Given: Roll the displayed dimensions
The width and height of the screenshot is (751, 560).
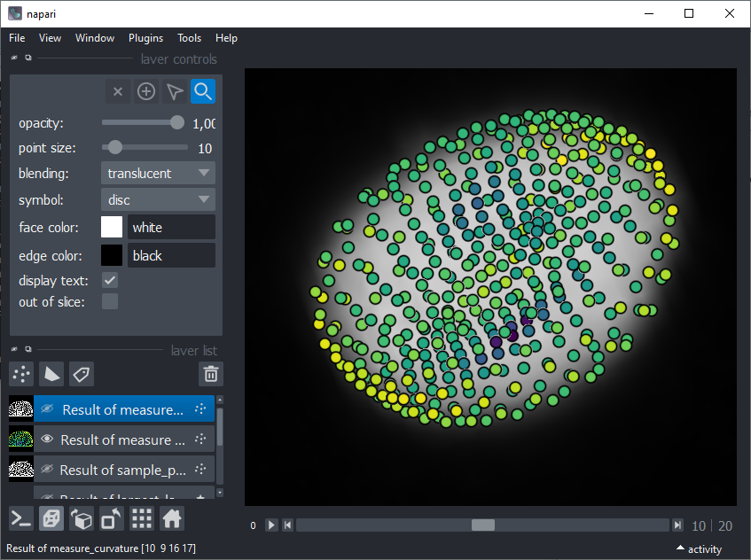Looking at the screenshot, I should click(x=82, y=518).
